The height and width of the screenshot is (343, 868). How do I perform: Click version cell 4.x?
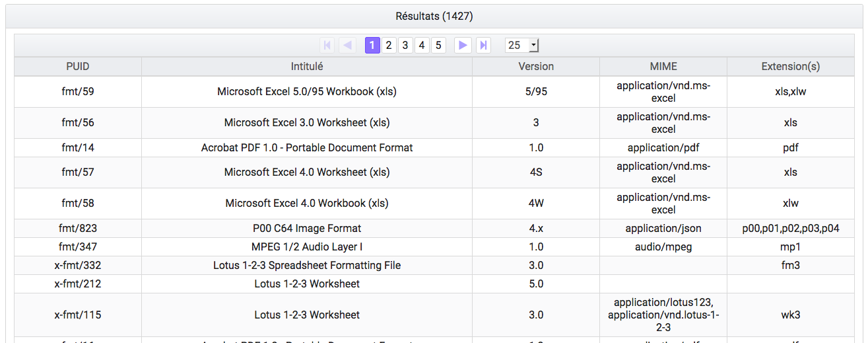click(536, 229)
